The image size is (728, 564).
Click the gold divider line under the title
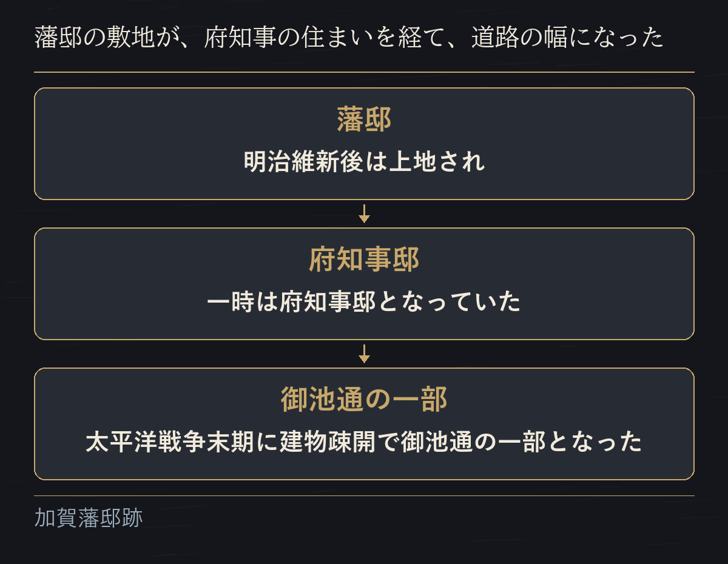pos(364,72)
